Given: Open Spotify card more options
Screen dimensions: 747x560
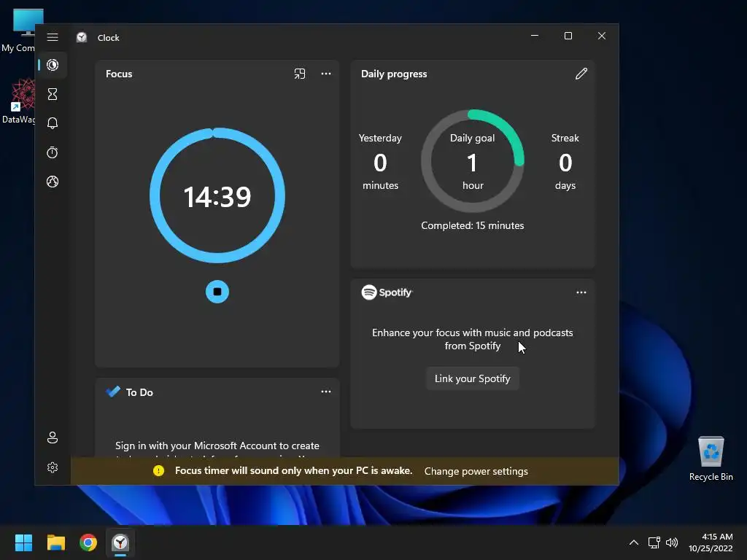Looking at the screenshot, I should 581,292.
